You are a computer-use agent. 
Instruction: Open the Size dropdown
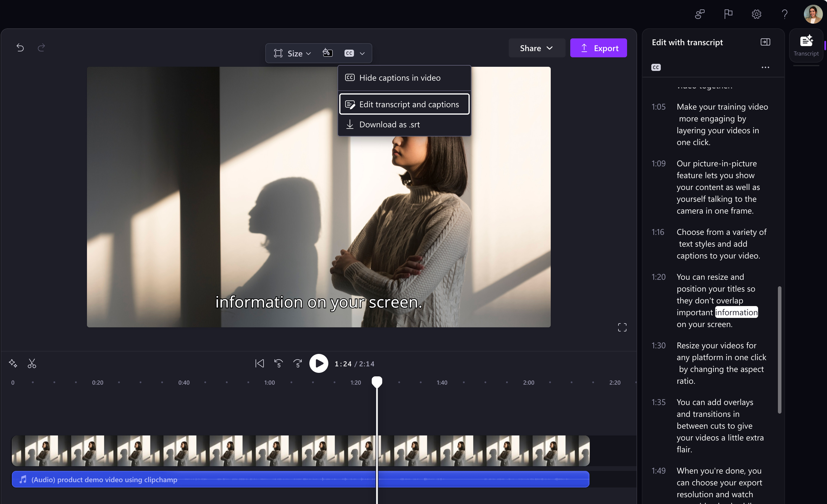coord(292,53)
